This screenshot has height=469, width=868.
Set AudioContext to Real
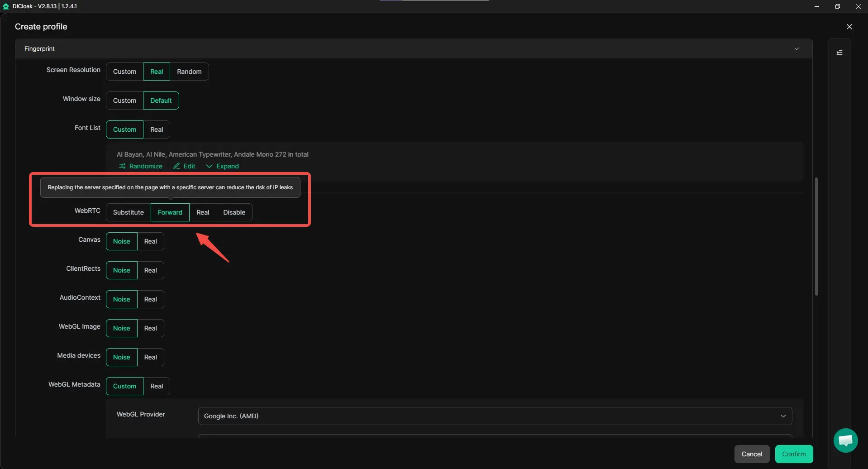click(x=150, y=299)
